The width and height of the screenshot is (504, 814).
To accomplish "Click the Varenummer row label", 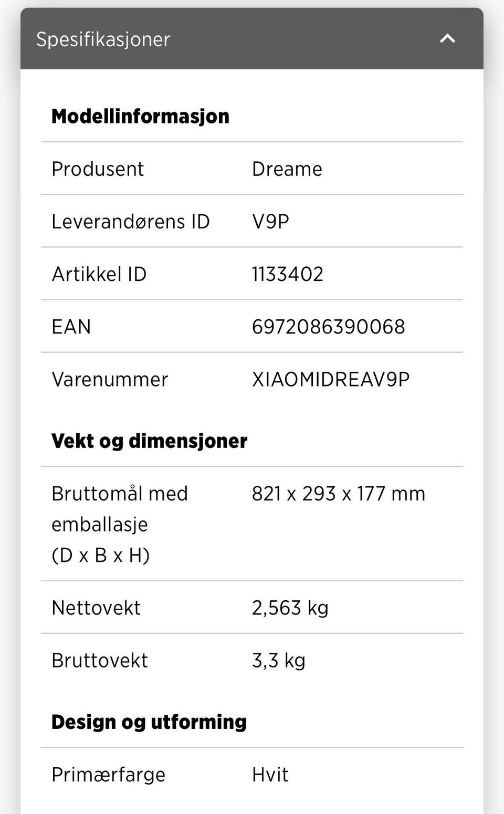I will 110,379.
